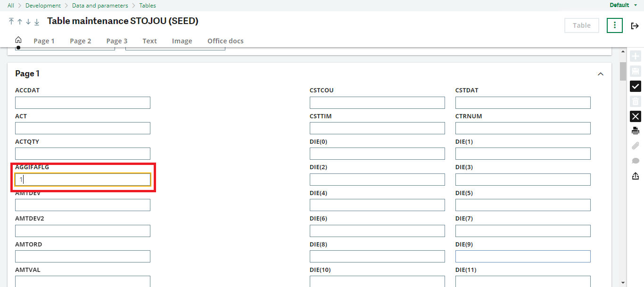Click the Cancel X icon in right panel
Viewport: 644px width, 287px height.
click(x=635, y=116)
